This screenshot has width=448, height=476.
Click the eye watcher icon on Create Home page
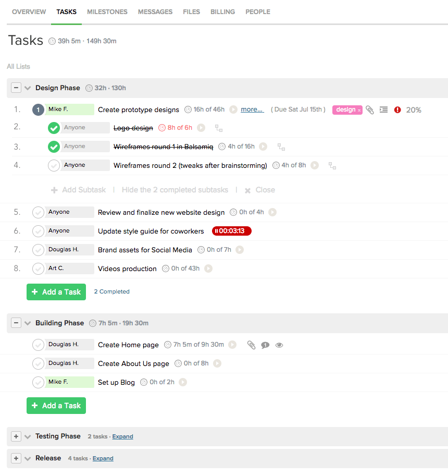point(279,345)
